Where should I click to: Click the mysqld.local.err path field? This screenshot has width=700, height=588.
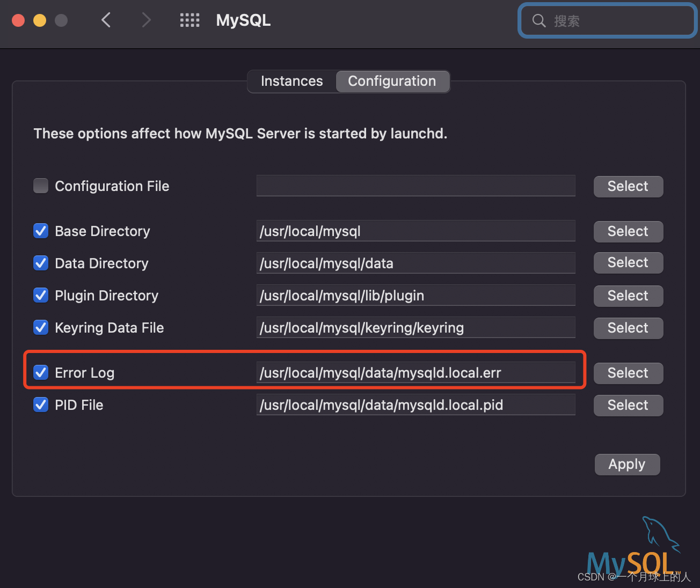(415, 372)
